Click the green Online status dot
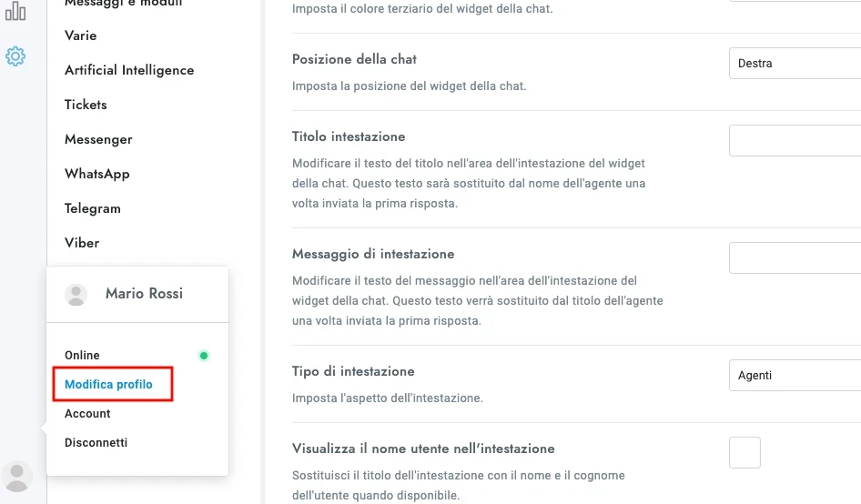The height and width of the screenshot is (504, 861). click(204, 356)
